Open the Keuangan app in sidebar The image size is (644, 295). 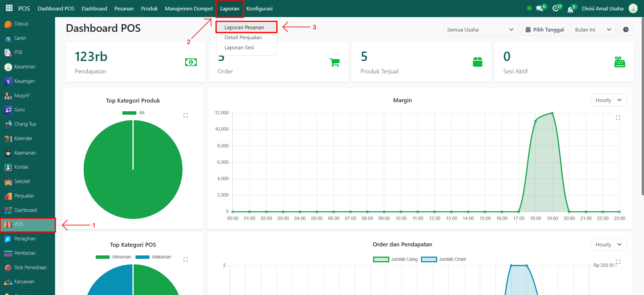coord(24,81)
